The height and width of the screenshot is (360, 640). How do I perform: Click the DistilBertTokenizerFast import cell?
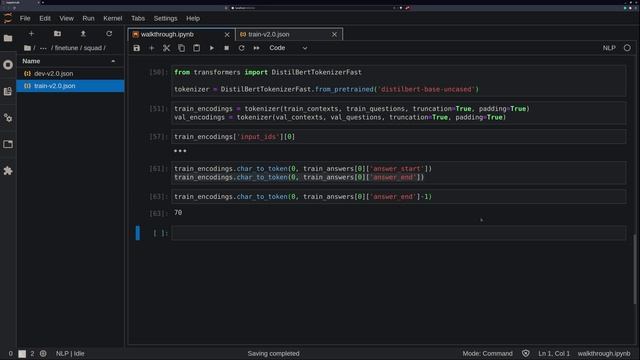pos(399,81)
